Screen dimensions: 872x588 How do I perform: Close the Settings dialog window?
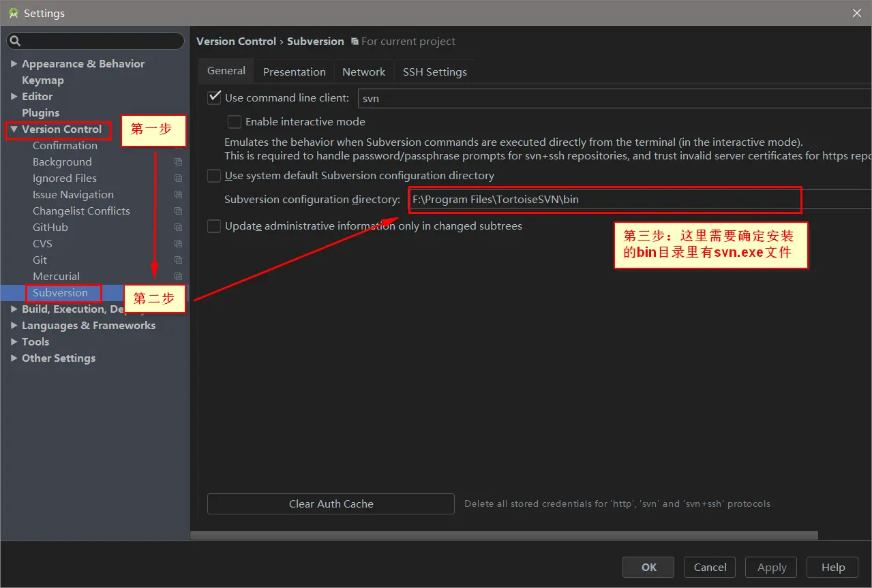click(856, 13)
